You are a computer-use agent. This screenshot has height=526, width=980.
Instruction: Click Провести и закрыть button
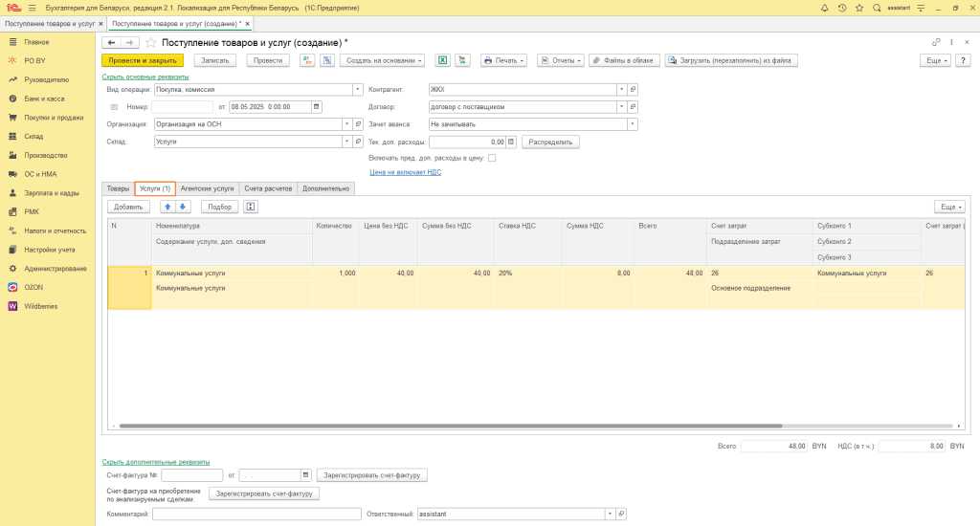143,60
